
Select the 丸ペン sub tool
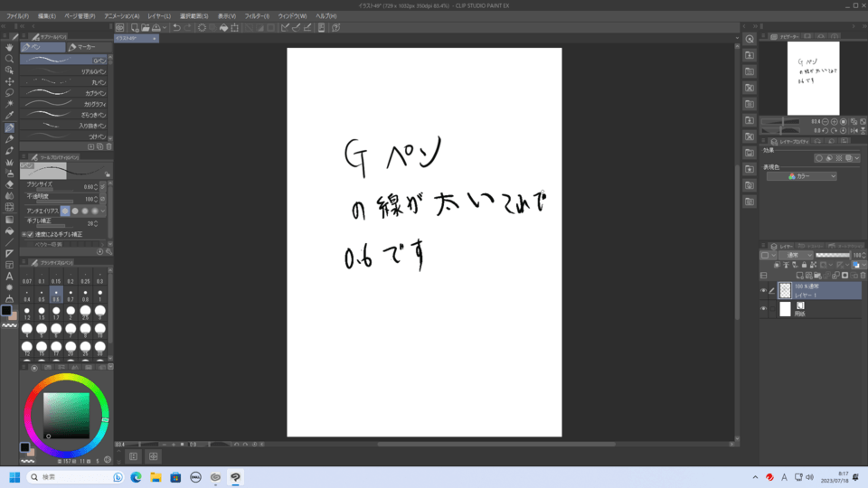point(63,82)
